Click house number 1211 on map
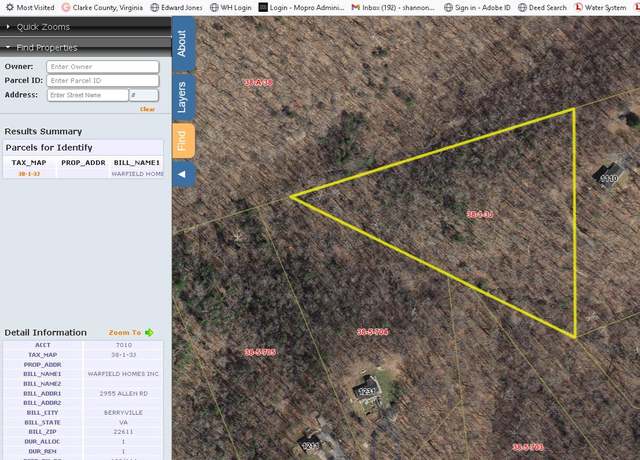 [310, 446]
